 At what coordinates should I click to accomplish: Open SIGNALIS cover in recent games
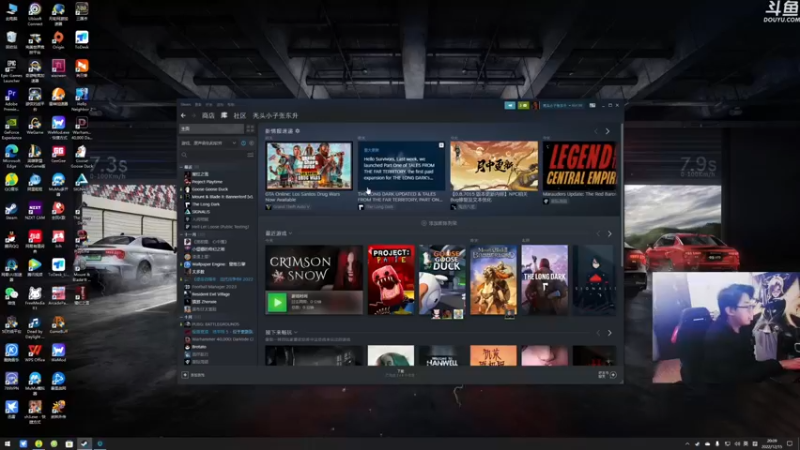coord(594,280)
